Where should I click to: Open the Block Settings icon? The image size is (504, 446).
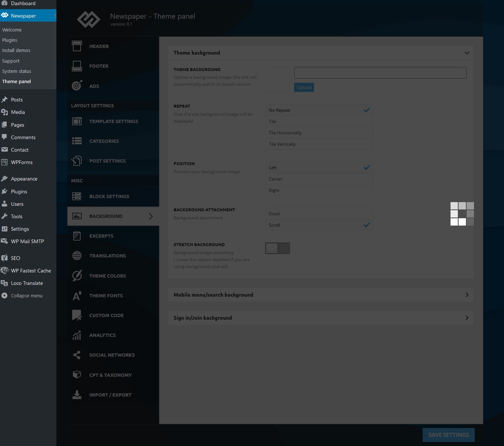77,196
